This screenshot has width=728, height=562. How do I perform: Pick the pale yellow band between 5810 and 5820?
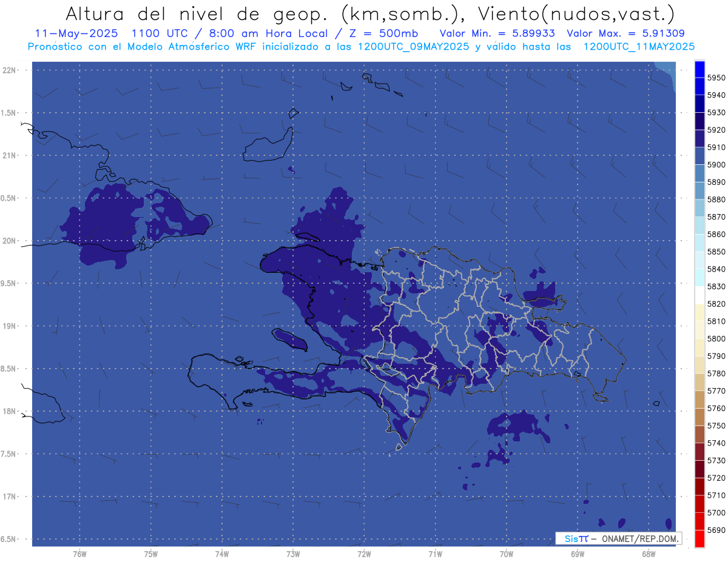click(699, 312)
